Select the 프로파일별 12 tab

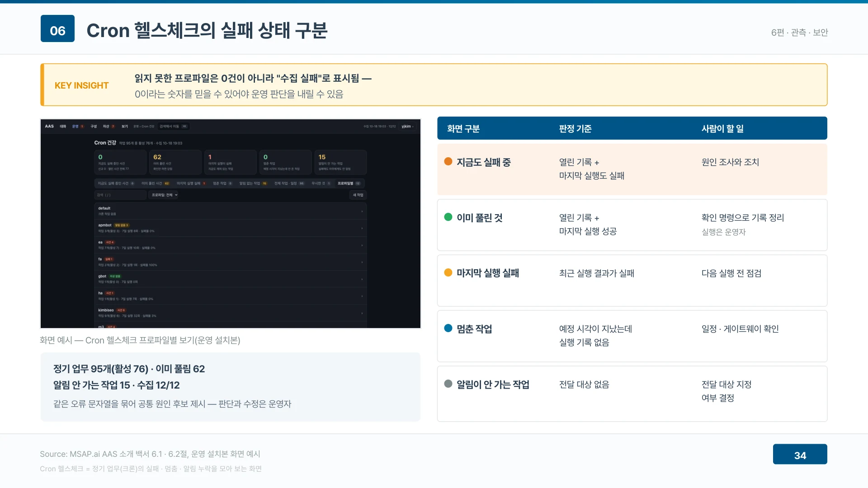pyautogui.click(x=349, y=183)
